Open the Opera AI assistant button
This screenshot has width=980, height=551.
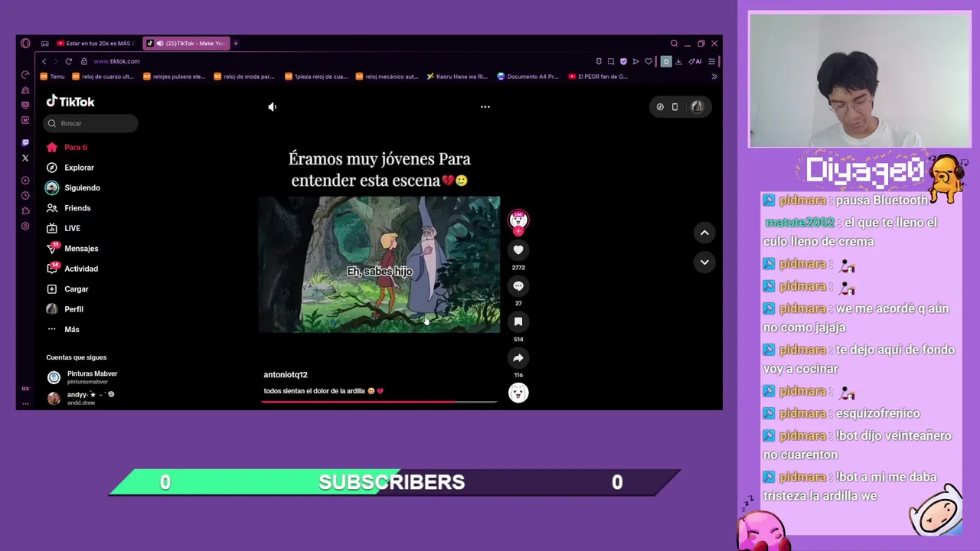(x=694, y=61)
